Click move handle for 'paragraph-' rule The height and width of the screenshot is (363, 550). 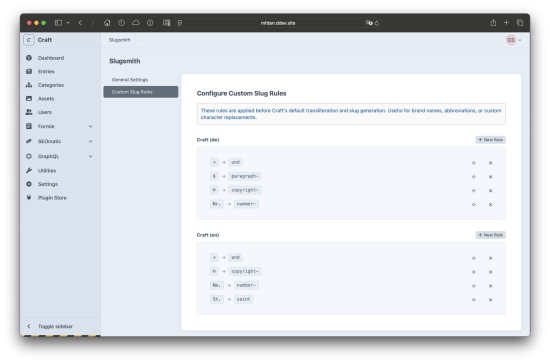click(x=474, y=177)
